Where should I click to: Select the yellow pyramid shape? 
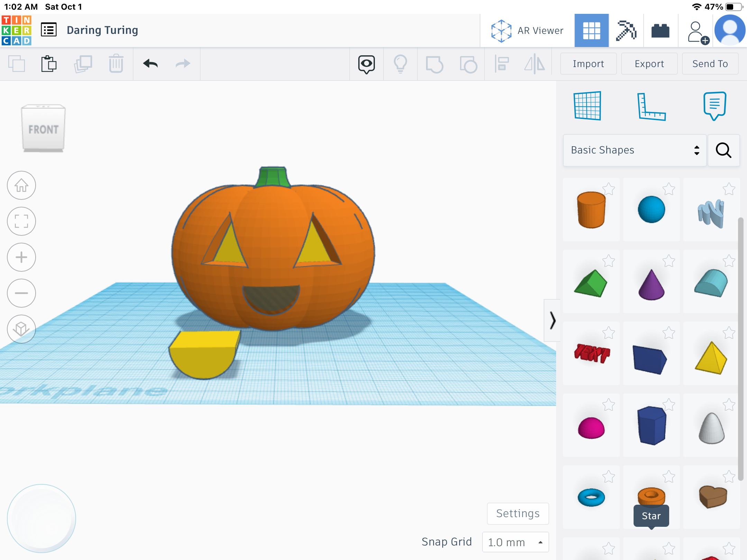click(711, 353)
